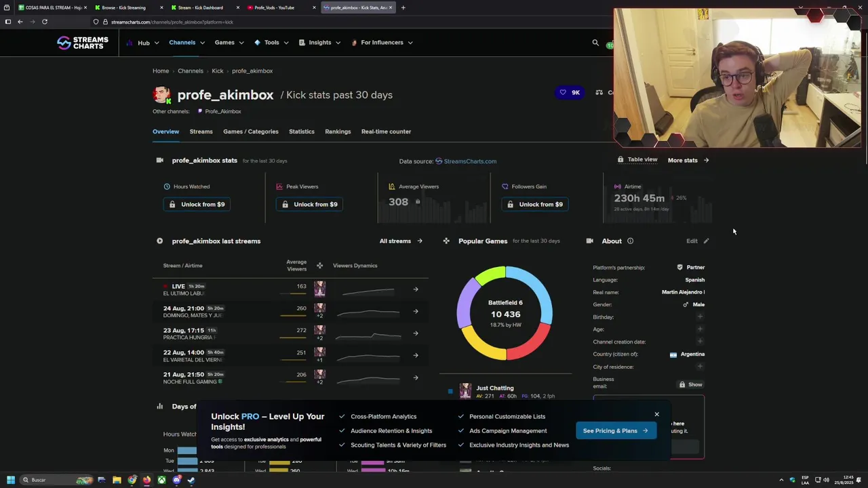868x488 pixels.
Task: Open LIVE stream row arrow
Action: point(416,289)
